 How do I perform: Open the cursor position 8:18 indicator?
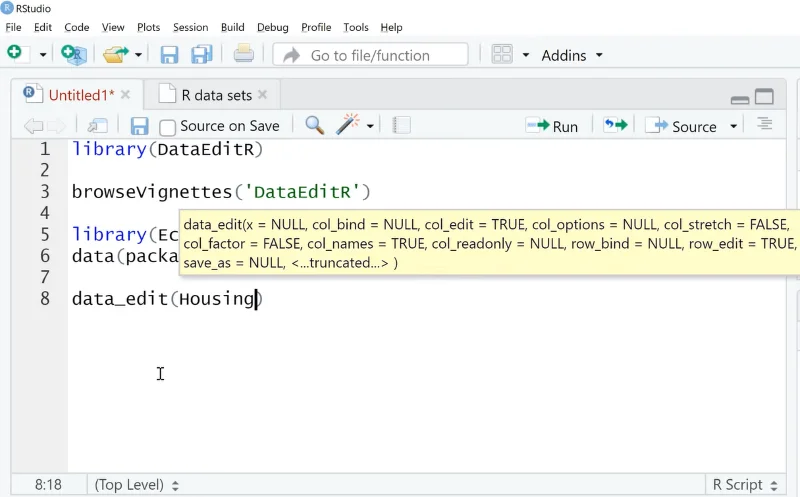click(48, 484)
